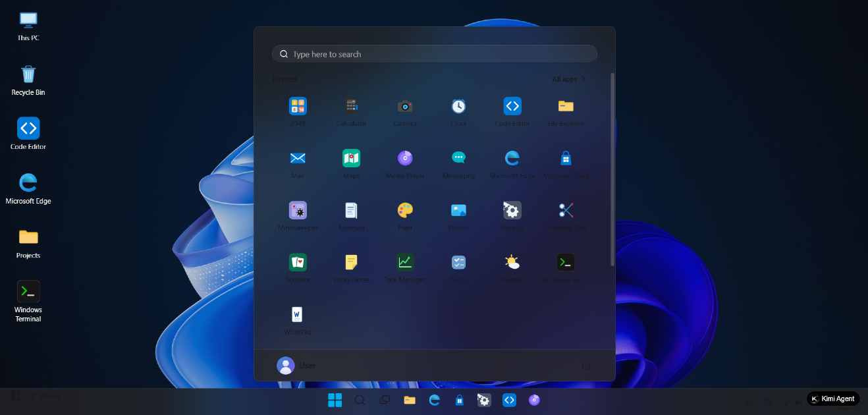
Task: Open the Weather app
Action: pos(512,267)
